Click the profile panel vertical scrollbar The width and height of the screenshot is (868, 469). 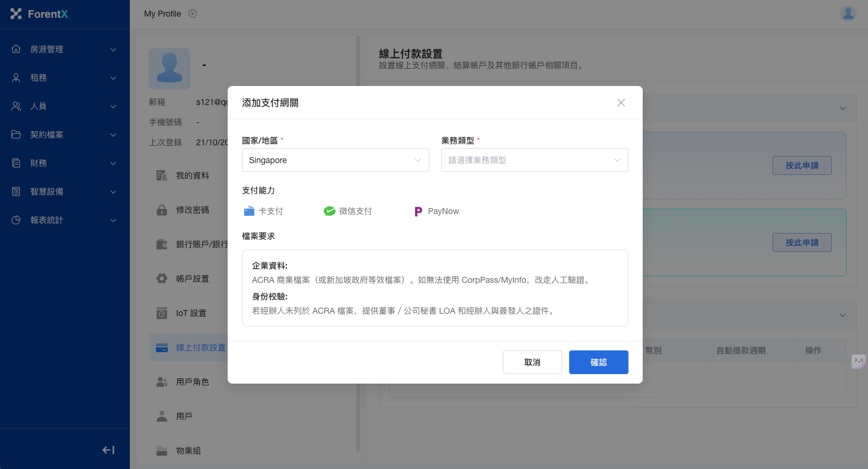click(358, 237)
